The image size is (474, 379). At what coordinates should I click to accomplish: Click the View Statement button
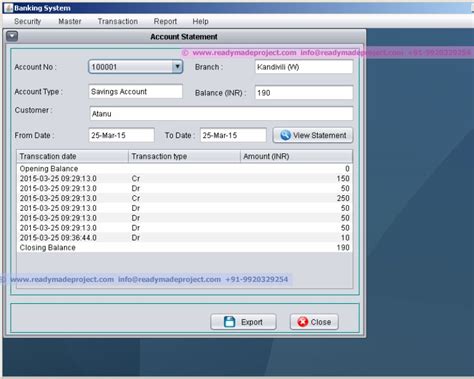[x=313, y=135]
